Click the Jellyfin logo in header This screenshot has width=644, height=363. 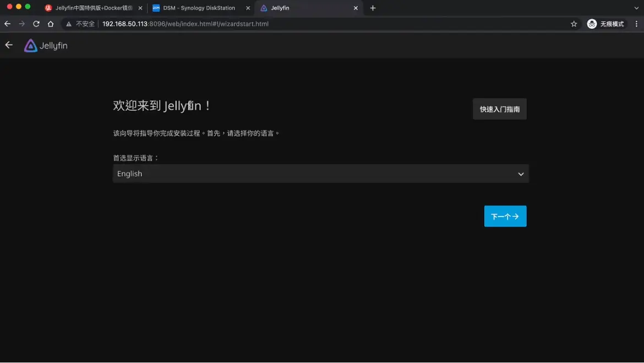[x=46, y=46]
